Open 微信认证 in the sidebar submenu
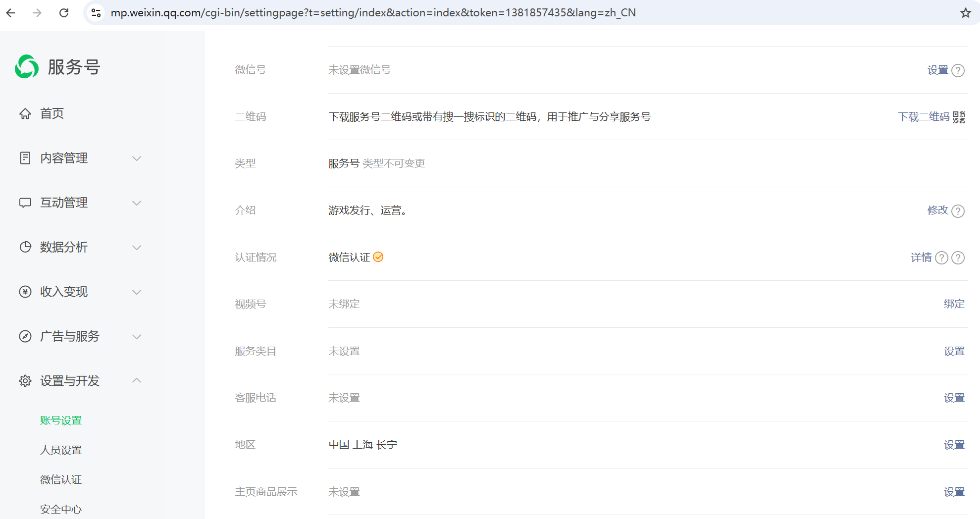This screenshot has height=519, width=980. [x=61, y=480]
